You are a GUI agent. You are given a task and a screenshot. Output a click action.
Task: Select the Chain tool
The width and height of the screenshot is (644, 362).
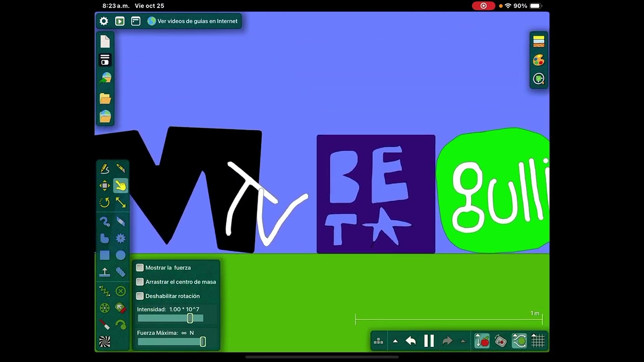[x=121, y=272]
